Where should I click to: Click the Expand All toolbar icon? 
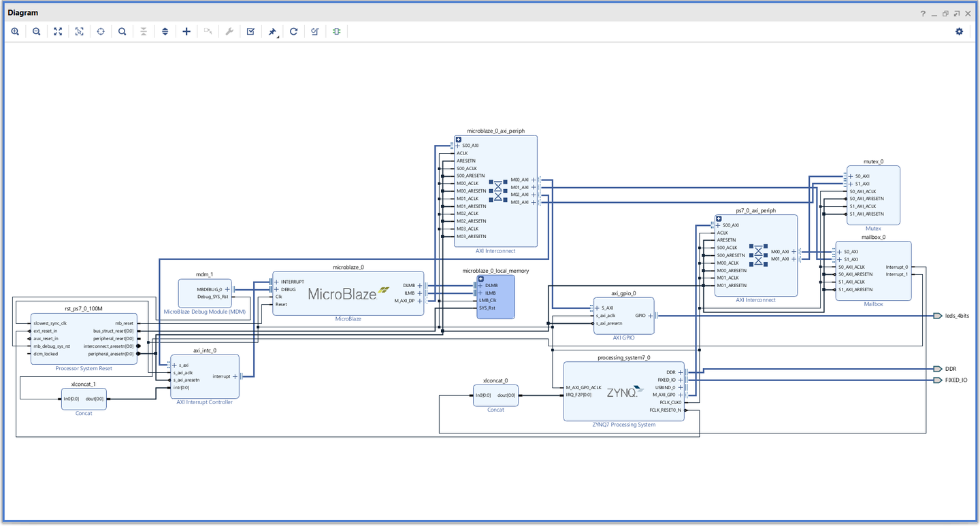[x=165, y=31]
